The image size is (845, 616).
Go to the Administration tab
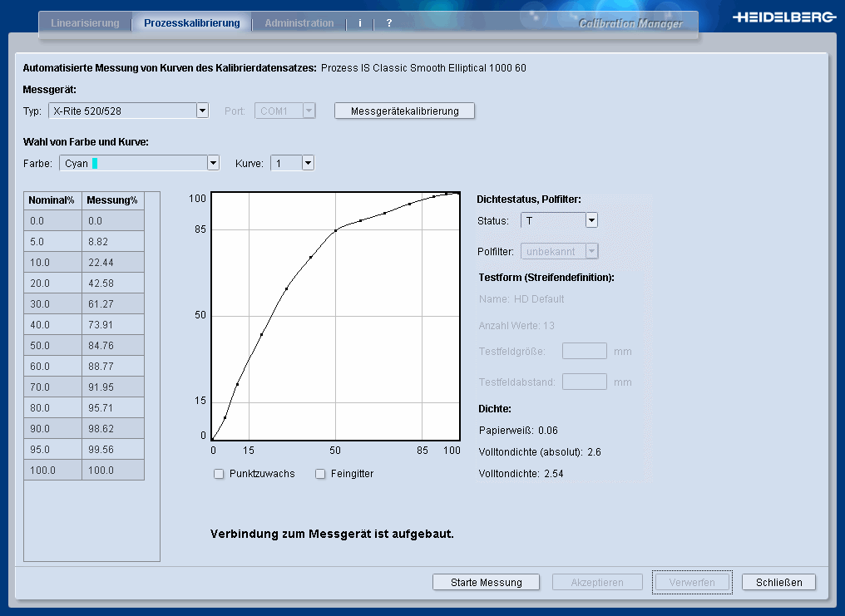(x=299, y=23)
